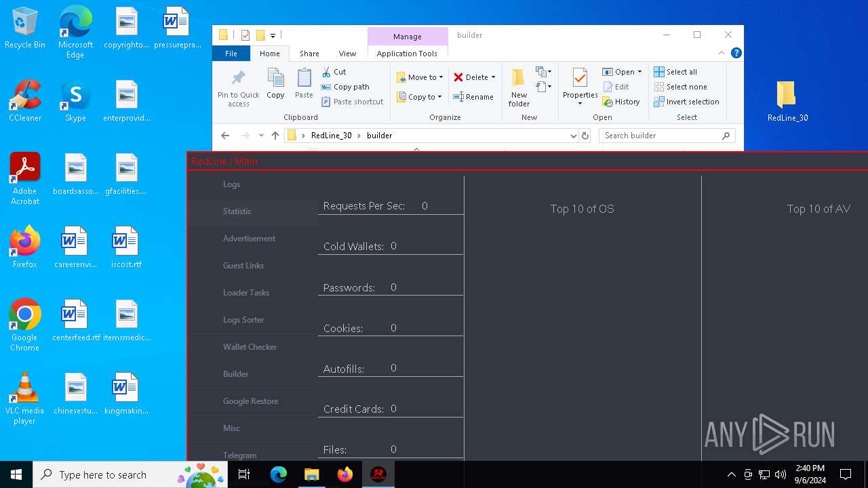This screenshot has height=488, width=868.
Task: Open Google Chrome desktop shortcut
Action: (x=24, y=325)
